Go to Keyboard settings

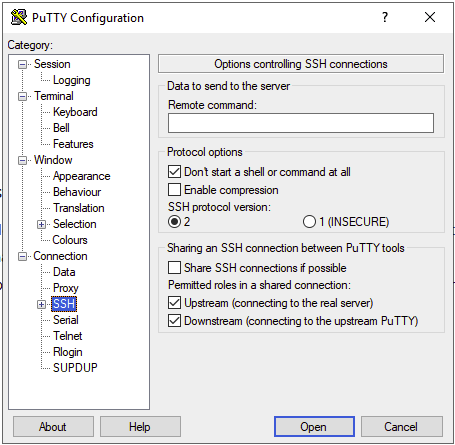pos(75,112)
